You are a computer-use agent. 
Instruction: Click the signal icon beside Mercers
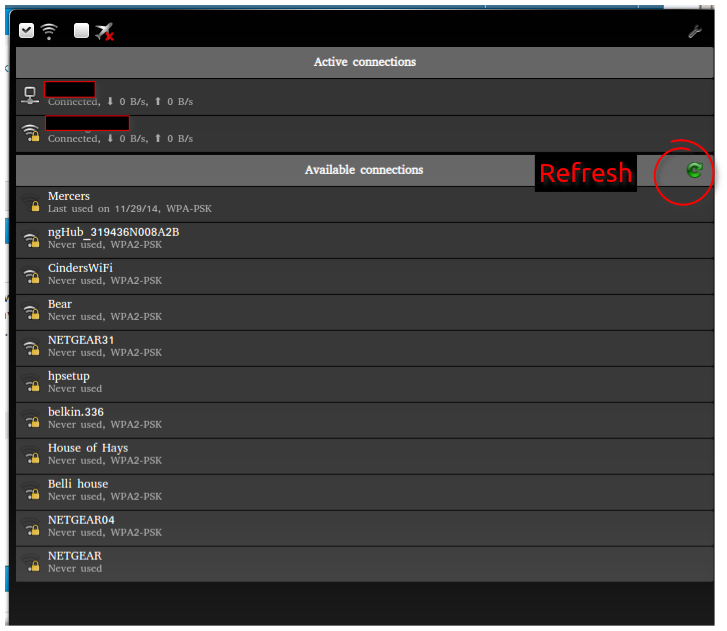pos(31,204)
